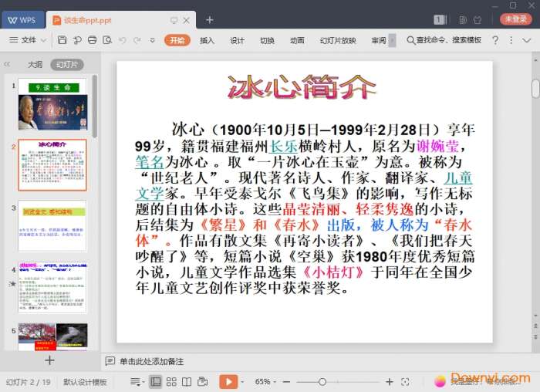Viewport: 540px width, 392px height.
Task: Switch to Reading view book icon
Action: pyautogui.click(x=187, y=381)
